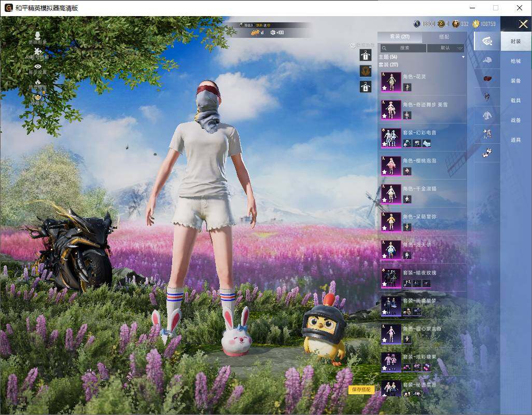The image size is (532, 415).
Task: Click small piece icon under 角色-花灵
Action: (407, 88)
